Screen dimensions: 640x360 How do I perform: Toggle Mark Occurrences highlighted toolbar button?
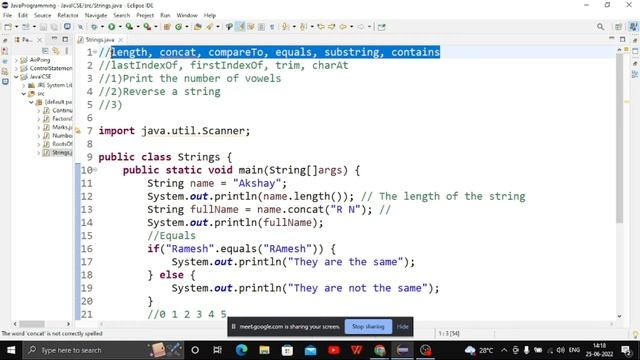240,27
